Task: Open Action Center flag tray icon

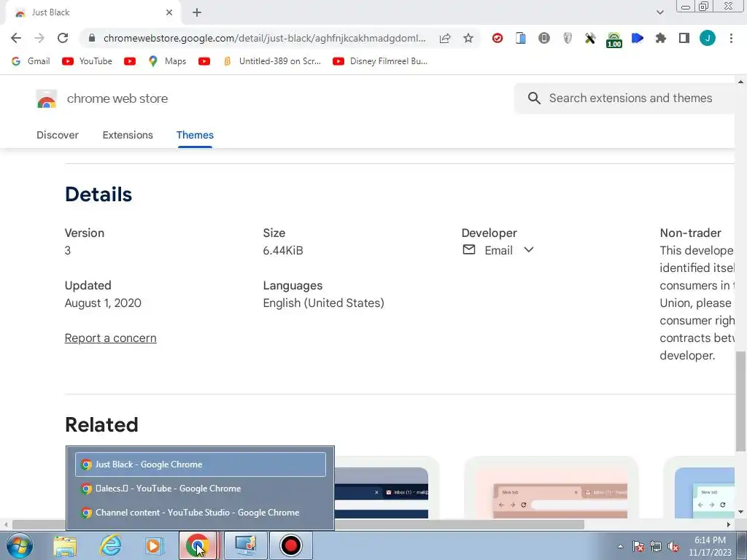Action: (x=638, y=547)
